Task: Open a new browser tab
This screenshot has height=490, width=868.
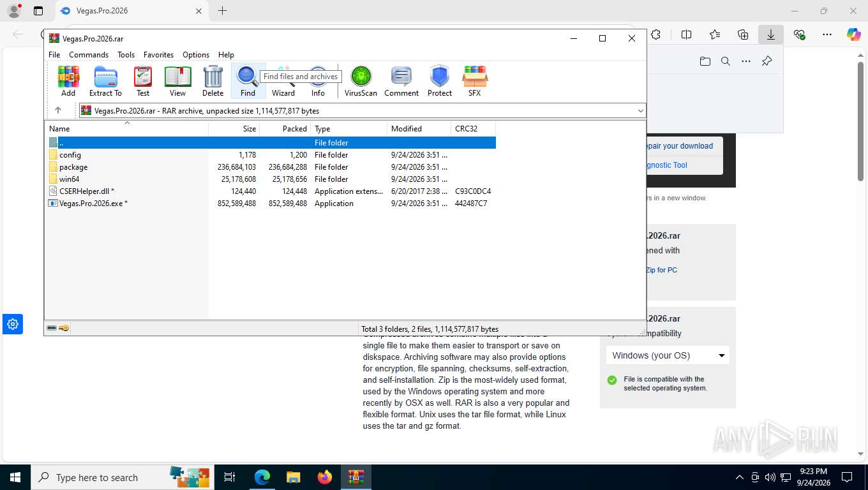Action: 222,11
